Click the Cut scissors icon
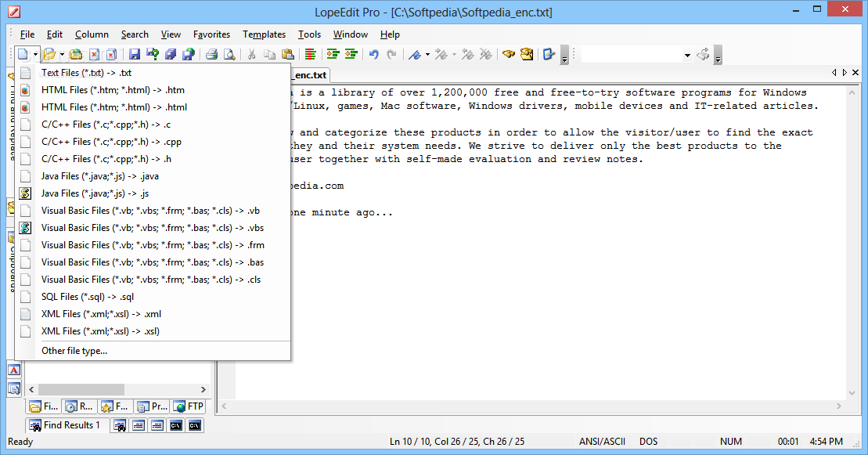This screenshot has width=868, height=455. (252, 54)
